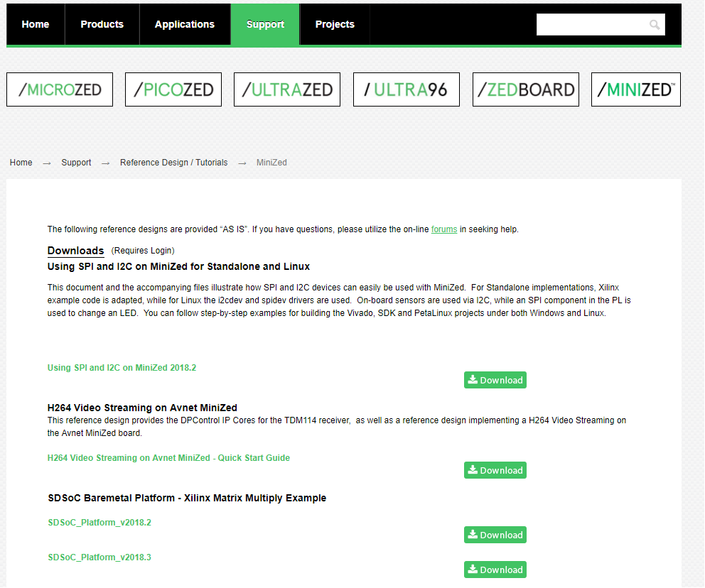Click the search magnifier icon
705x588 pixels.
point(655,25)
